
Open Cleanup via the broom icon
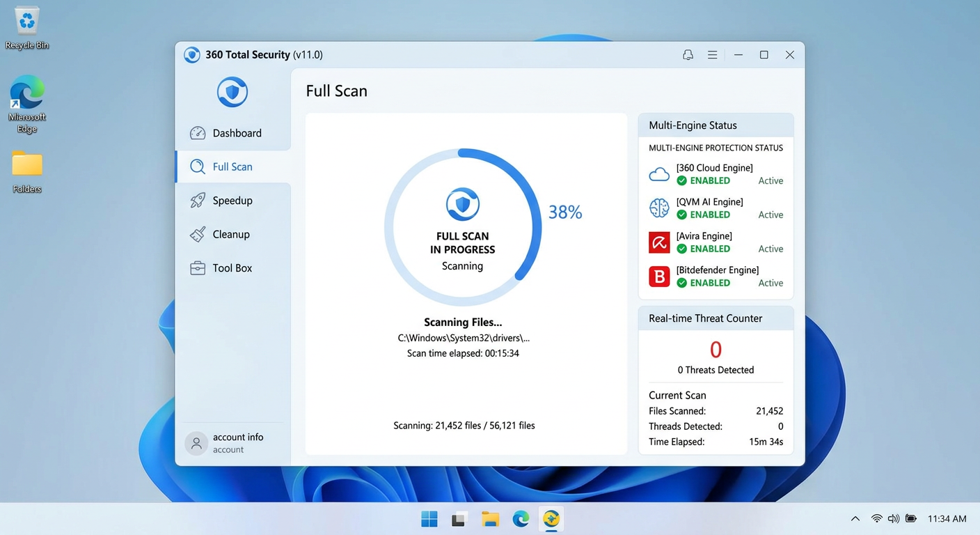pyautogui.click(x=197, y=234)
